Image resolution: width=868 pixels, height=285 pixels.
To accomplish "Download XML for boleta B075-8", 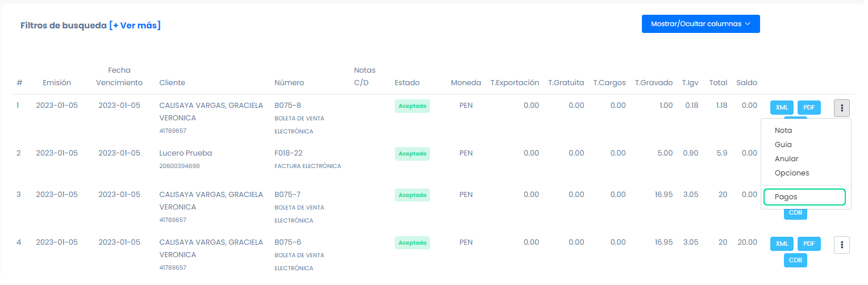I will pos(782,107).
